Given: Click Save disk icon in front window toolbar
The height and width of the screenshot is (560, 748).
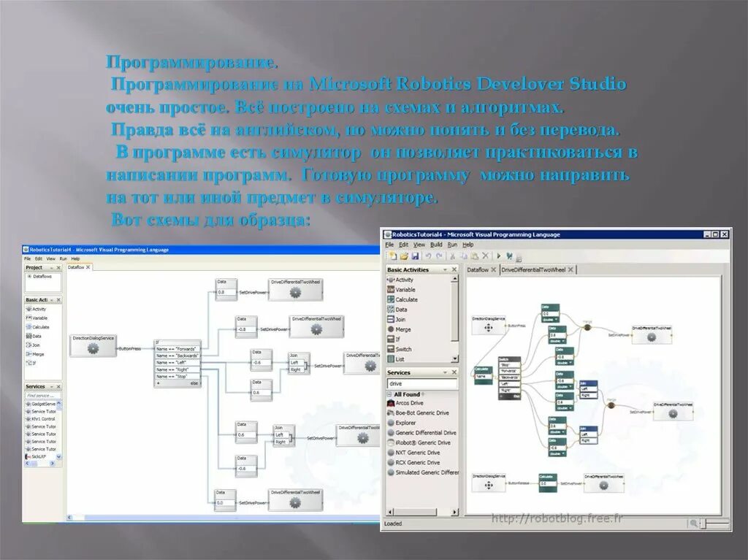Looking at the screenshot, I should pos(415,256).
